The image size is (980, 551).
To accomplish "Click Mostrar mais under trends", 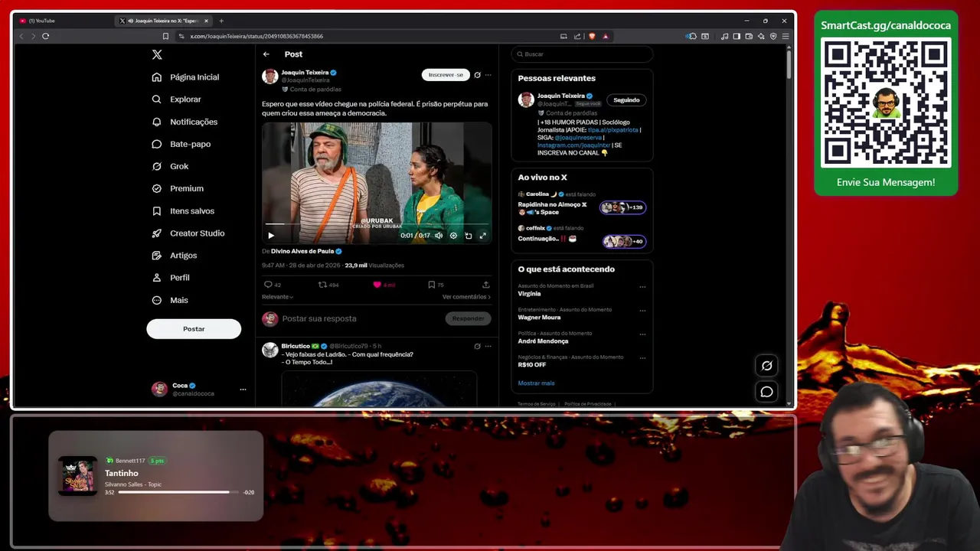I will 536,383.
